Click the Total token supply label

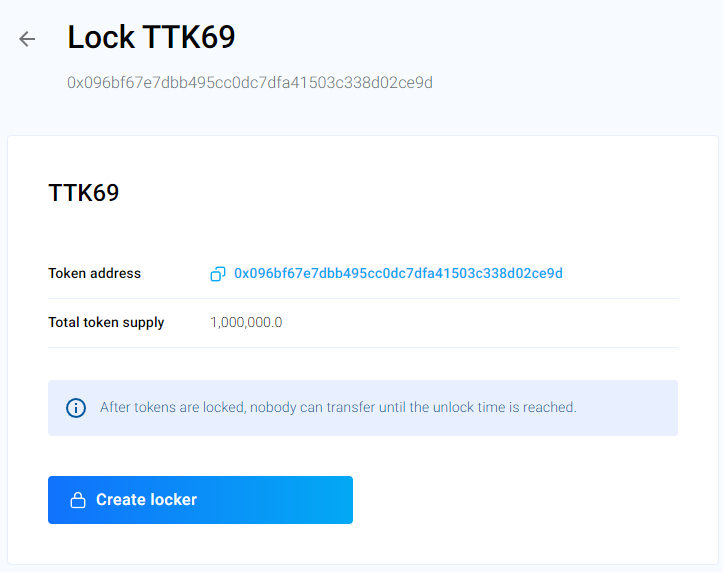pos(106,322)
